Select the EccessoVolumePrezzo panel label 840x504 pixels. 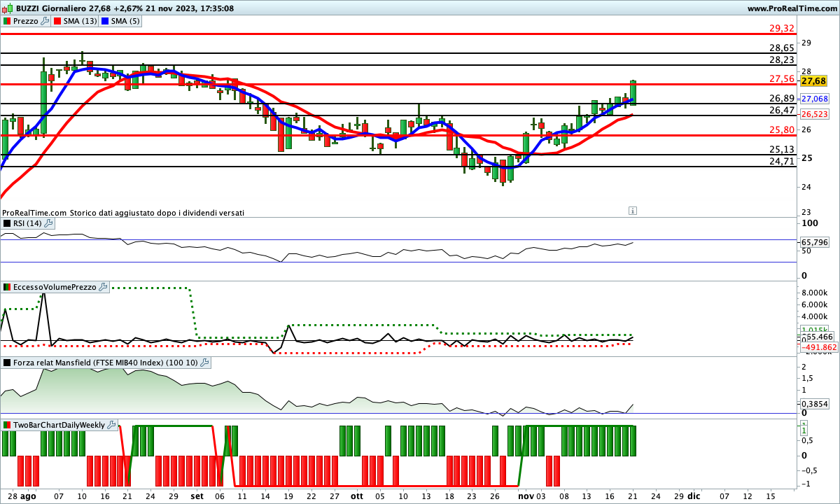[x=55, y=287]
